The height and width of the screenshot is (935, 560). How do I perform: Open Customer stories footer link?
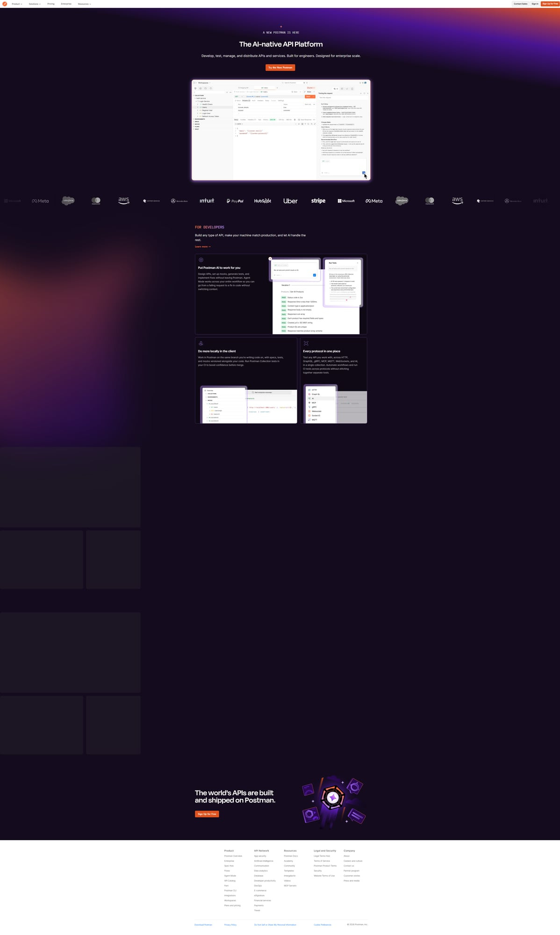pos(352,876)
